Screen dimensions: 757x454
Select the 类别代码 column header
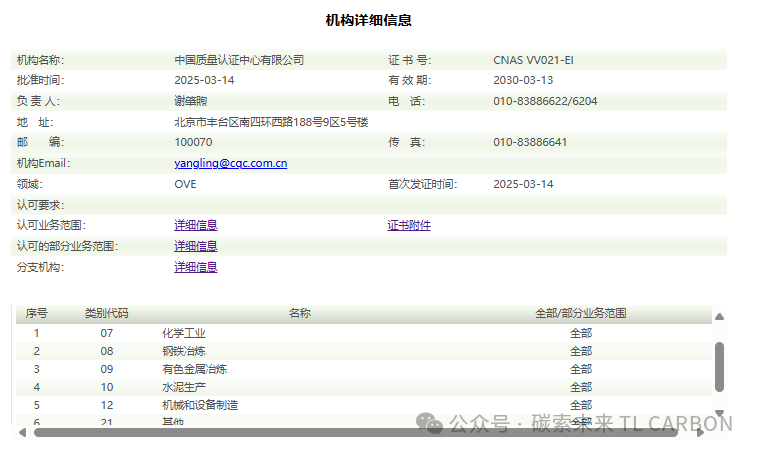(x=107, y=313)
